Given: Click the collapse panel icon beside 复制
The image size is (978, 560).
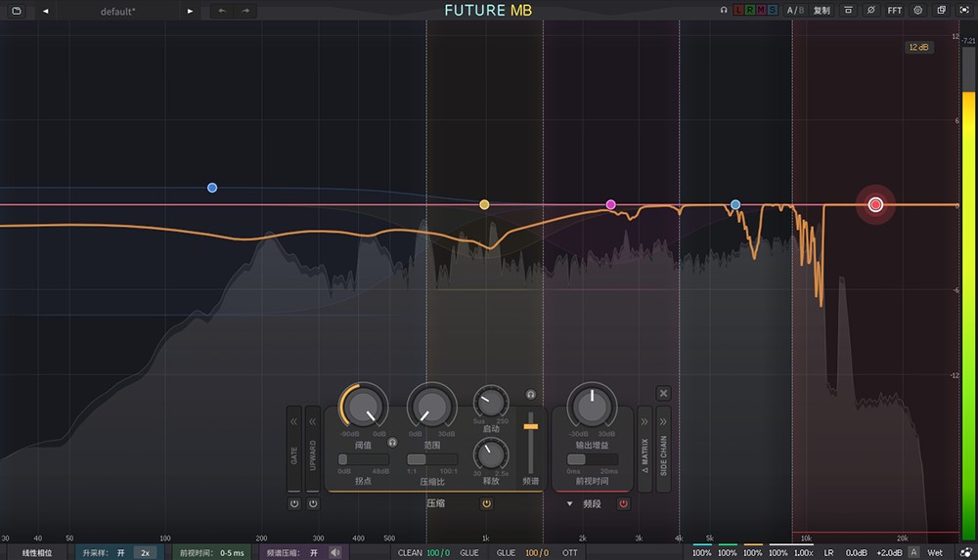Looking at the screenshot, I should pos(848,10).
